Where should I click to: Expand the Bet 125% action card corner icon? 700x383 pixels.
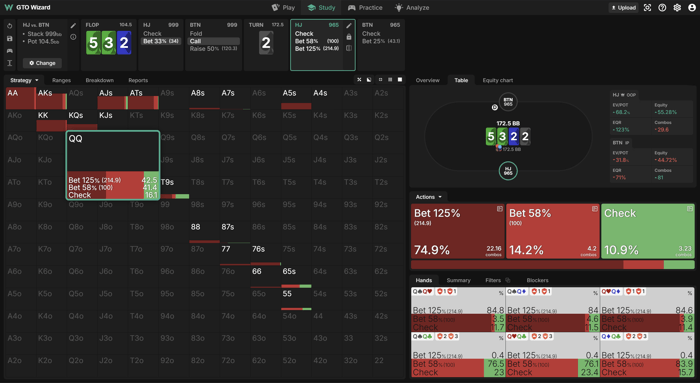500,209
